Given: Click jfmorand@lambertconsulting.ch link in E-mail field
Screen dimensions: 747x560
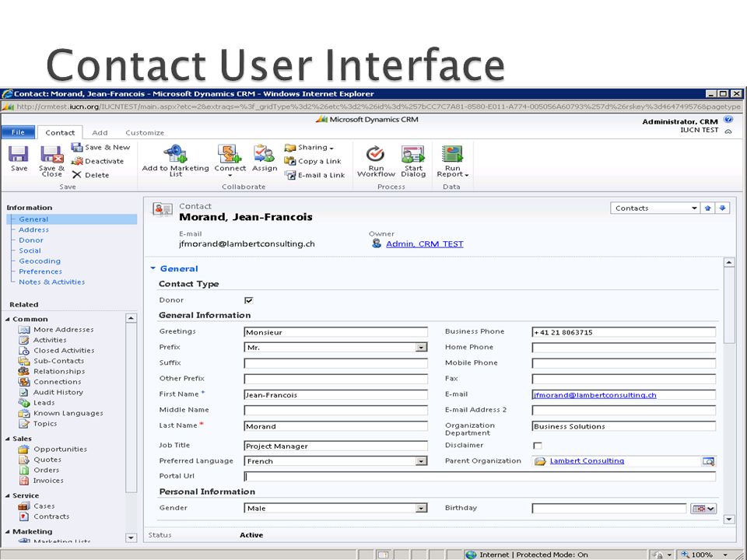Looking at the screenshot, I should 594,395.
